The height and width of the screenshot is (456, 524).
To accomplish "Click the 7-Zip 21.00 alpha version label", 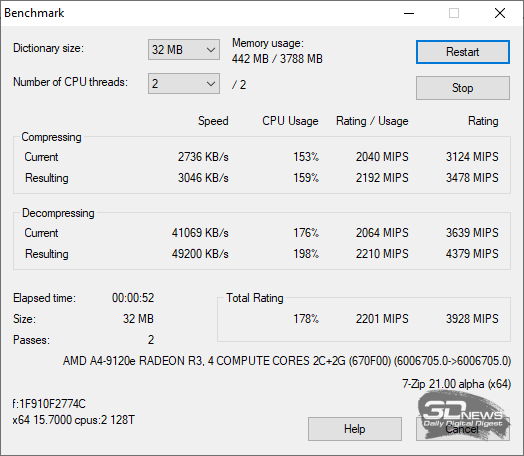I will click(456, 384).
